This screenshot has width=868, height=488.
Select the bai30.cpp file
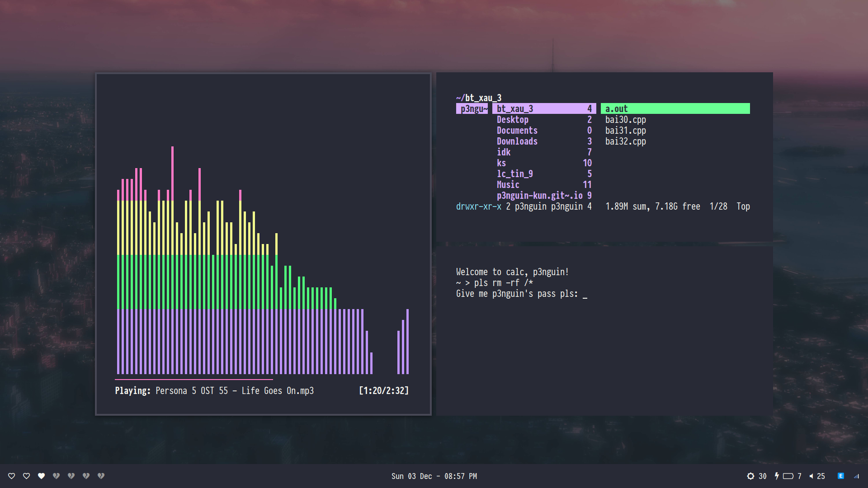[626, 119]
